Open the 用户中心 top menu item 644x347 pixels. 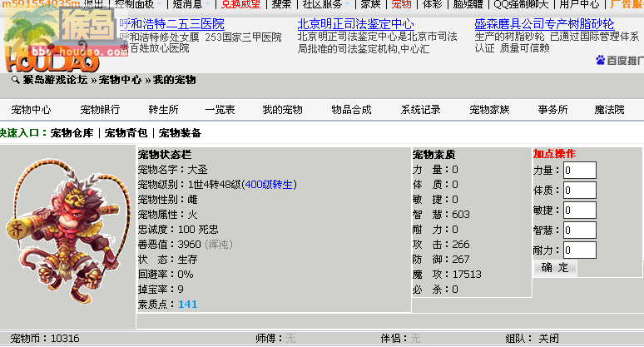click(579, 4)
